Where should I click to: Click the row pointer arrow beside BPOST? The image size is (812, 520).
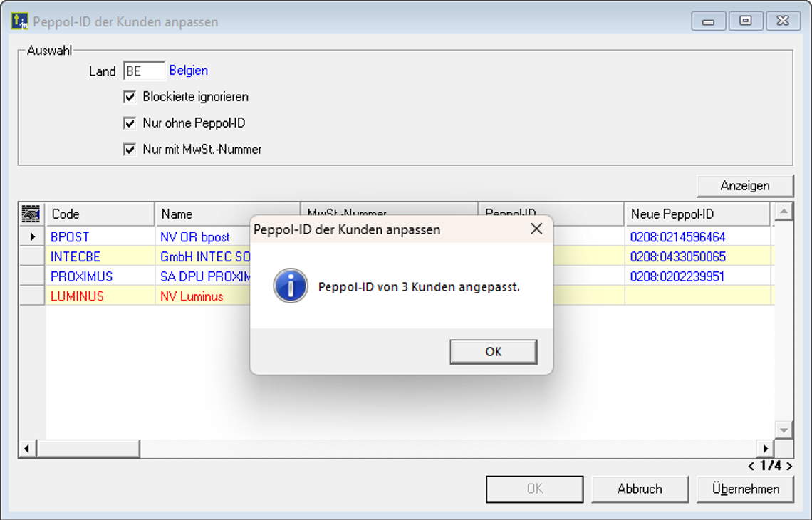(32, 236)
